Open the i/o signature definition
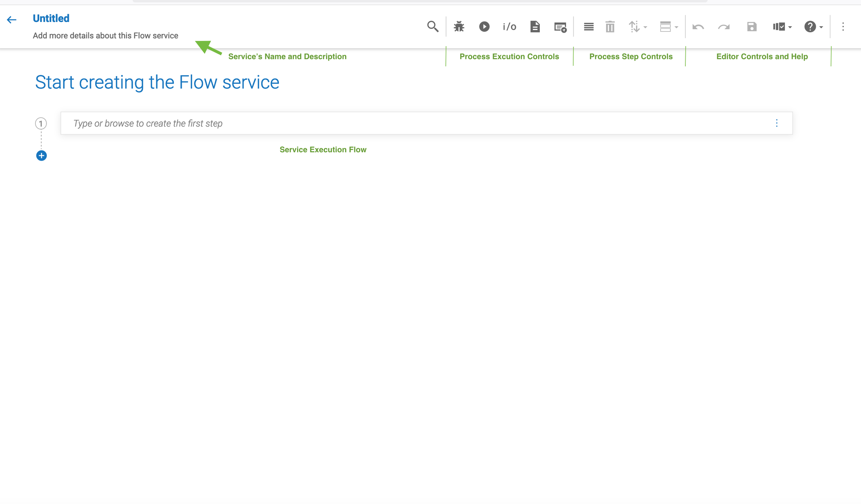Screen dimensions: 861x504 pos(509,27)
